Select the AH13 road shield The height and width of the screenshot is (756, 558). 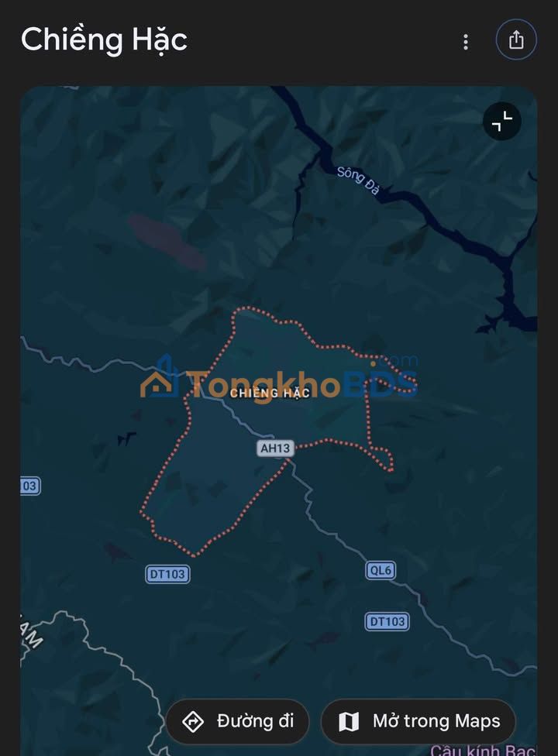click(275, 448)
